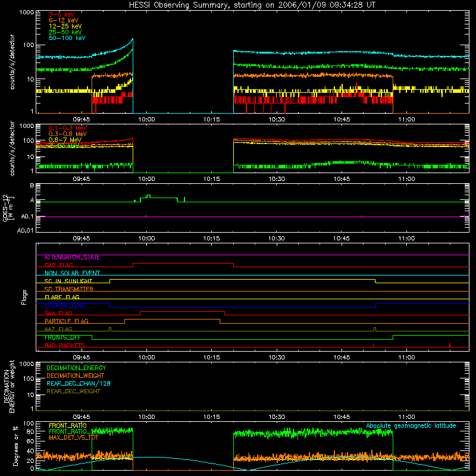476x476 pixels.
Task: Click the 12-25 keV legend label
Action: click(65, 26)
